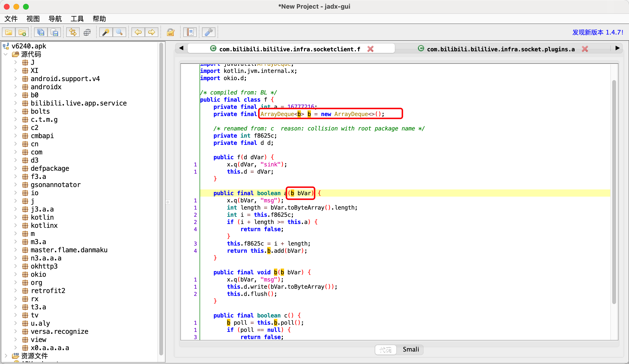Image resolution: width=629 pixels, height=364 pixels.
Task: Click the retrofit2 package icon
Action: tap(25, 291)
